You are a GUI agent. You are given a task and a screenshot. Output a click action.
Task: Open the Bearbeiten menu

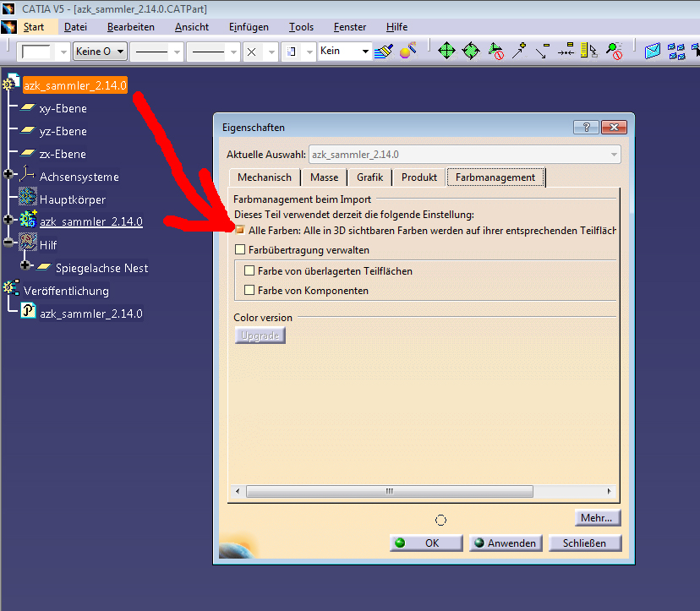click(x=131, y=27)
